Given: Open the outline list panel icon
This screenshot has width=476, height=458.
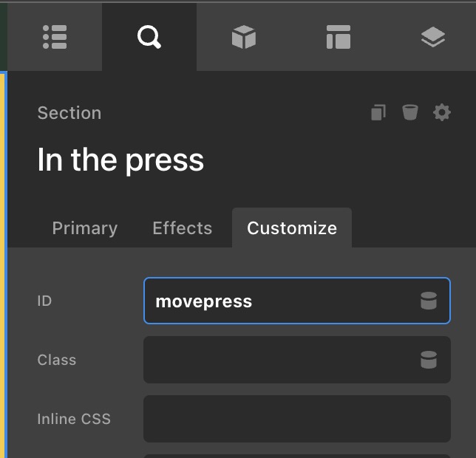Looking at the screenshot, I should (55, 37).
